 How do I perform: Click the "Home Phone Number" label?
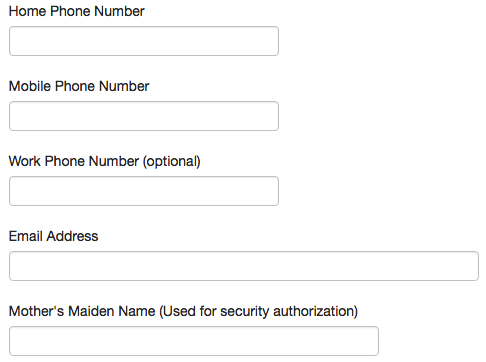[x=77, y=11]
